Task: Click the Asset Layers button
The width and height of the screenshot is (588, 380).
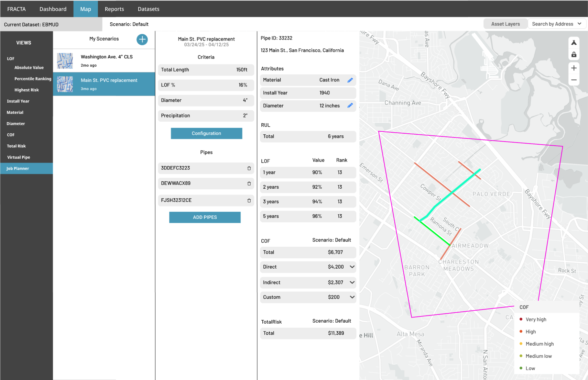Action: click(505, 24)
